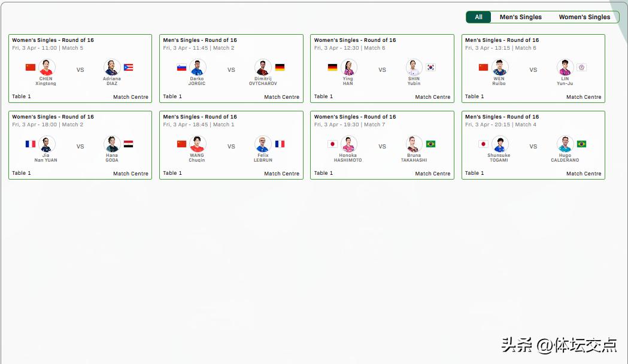Click South Korea flag beside SHIN Yubin
Image resolution: width=628 pixels, height=364 pixels.
coord(430,67)
